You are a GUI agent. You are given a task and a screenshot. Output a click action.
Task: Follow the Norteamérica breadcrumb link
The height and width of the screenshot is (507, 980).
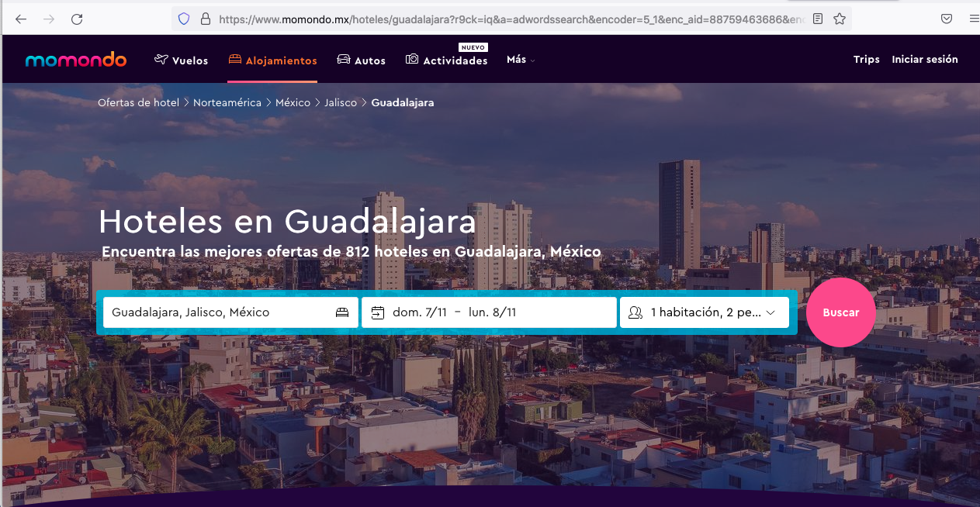coord(227,102)
